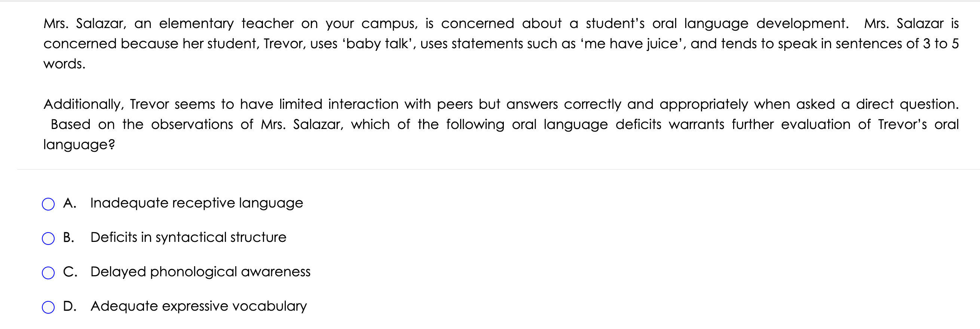Screen dimensions: 980x329
Task: Click the phrase 'Based on the observations'
Action: [x=142, y=124]
